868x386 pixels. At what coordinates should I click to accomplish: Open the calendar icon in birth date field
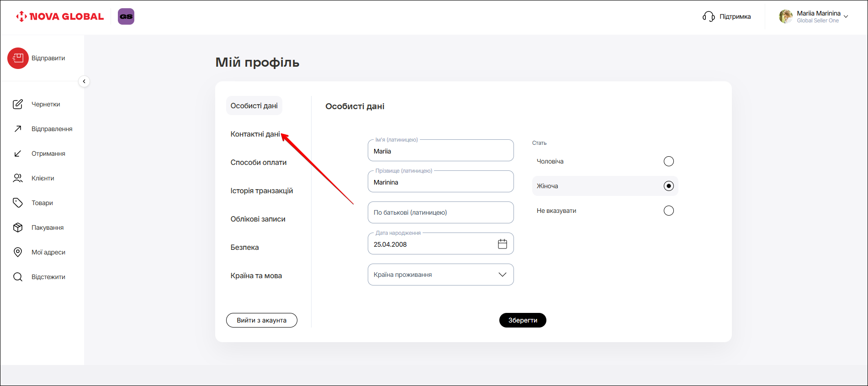tap(502, 244)
